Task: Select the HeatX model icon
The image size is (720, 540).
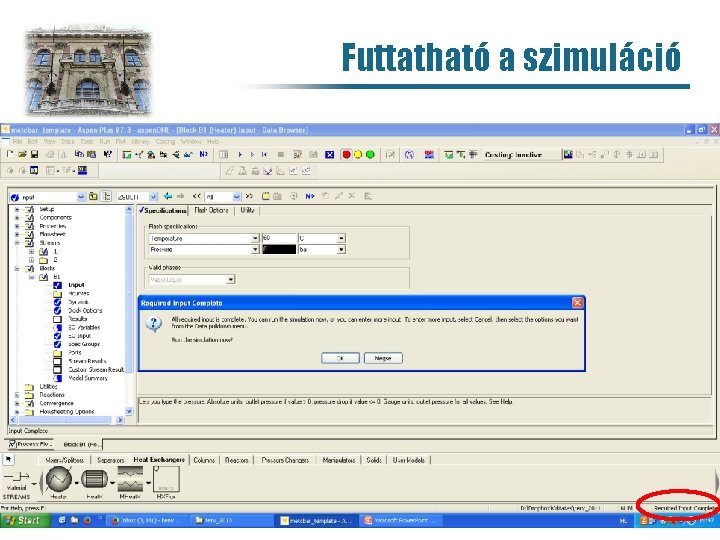Action: point(94,479)
